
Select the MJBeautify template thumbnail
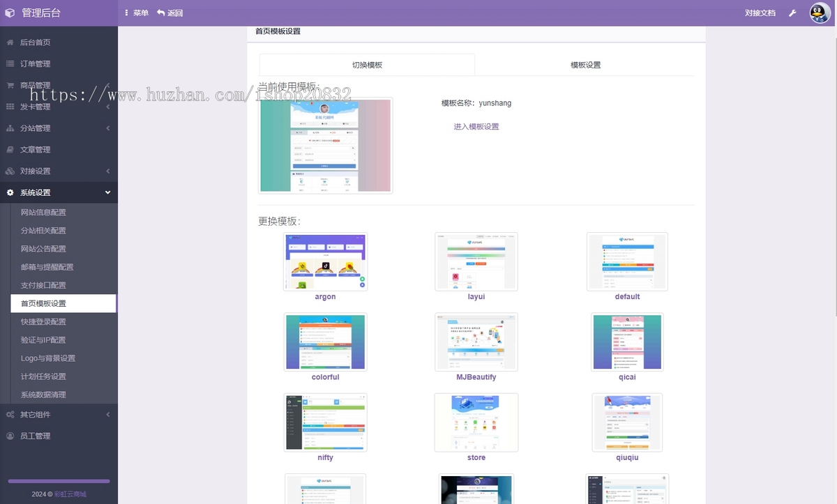[476, 342]
